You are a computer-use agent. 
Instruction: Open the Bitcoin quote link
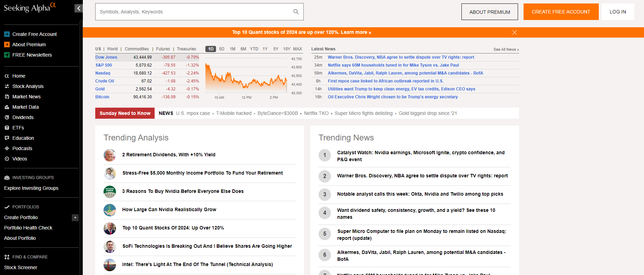102,97
